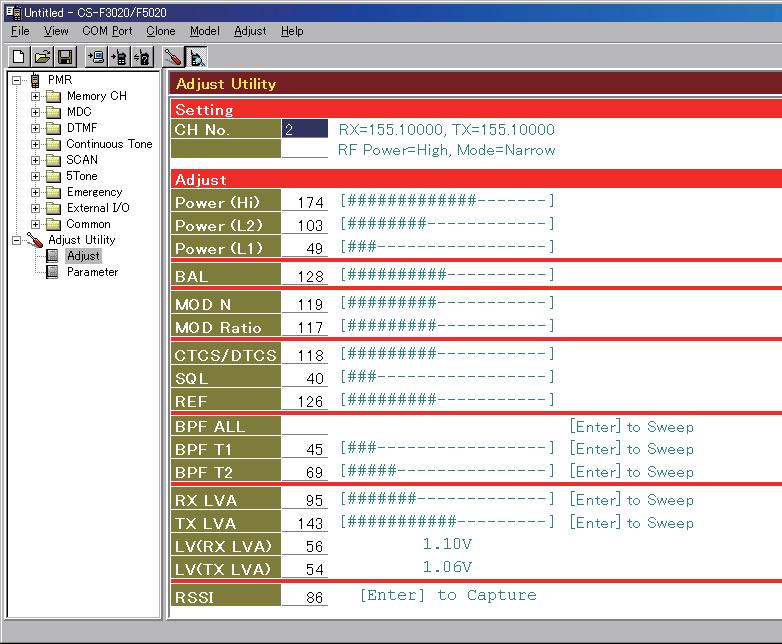Click the Common folder icon
The height and width of the screenshot is (644, 782).
click(53, 224)
